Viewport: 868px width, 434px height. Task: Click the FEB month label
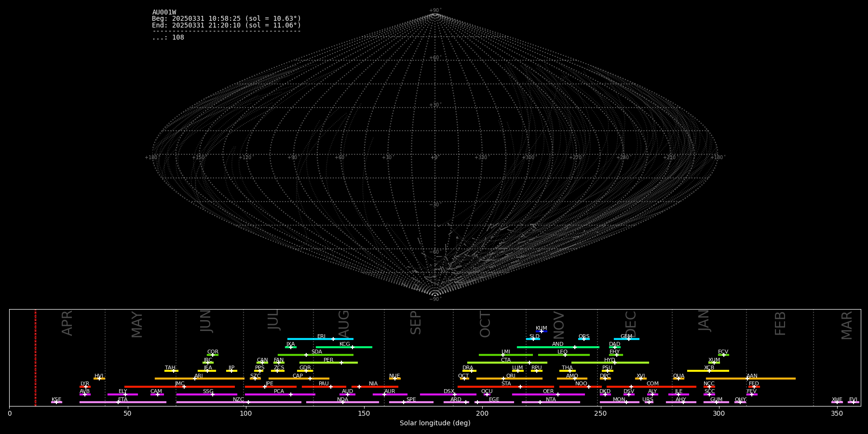click(x=780, y=324)
